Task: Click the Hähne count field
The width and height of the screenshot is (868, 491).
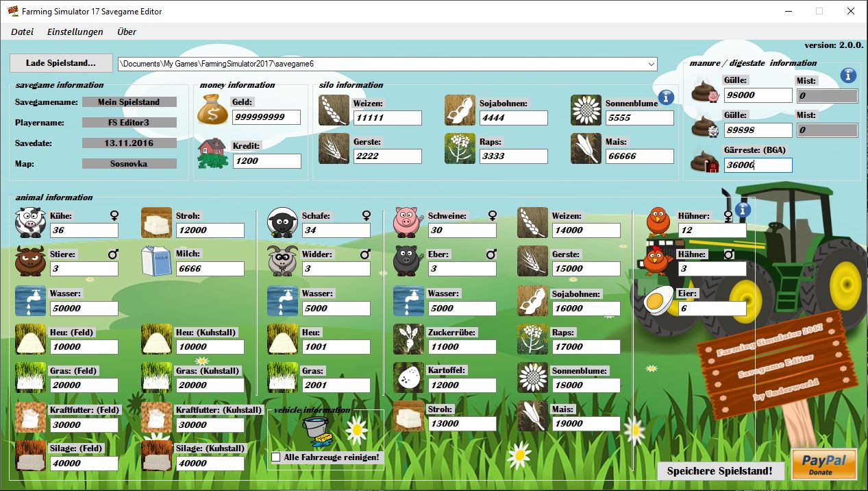Action: [712, 269]
